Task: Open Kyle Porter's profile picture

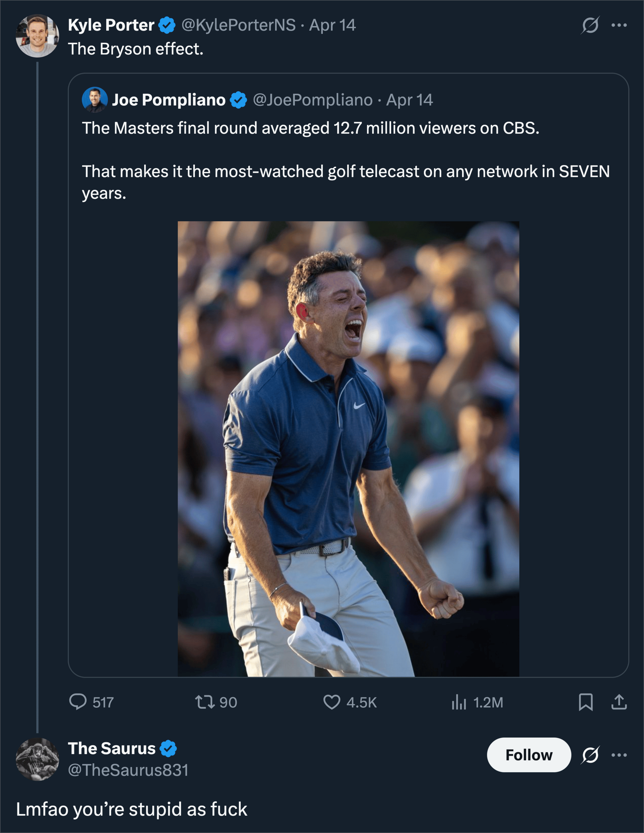Action: 37,36
